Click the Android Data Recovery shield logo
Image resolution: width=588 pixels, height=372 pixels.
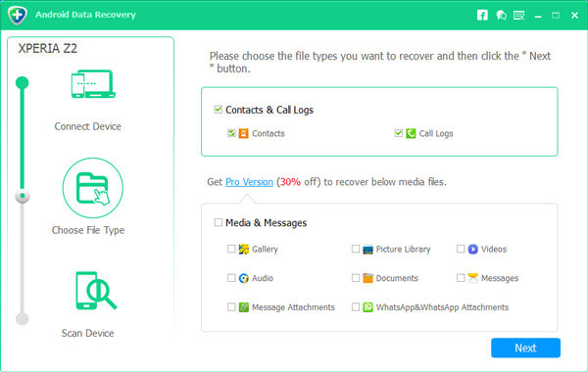click(18, 15)
